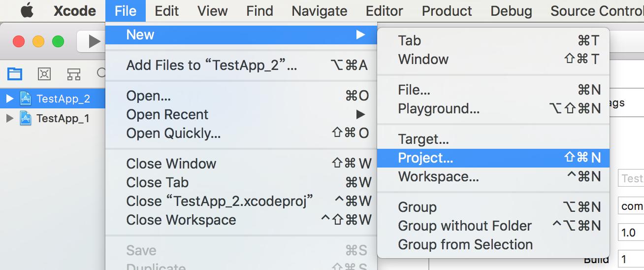Open the Open Recent submenu
The width and height of the screenshot is (644, 270).
tap(241, 114)
